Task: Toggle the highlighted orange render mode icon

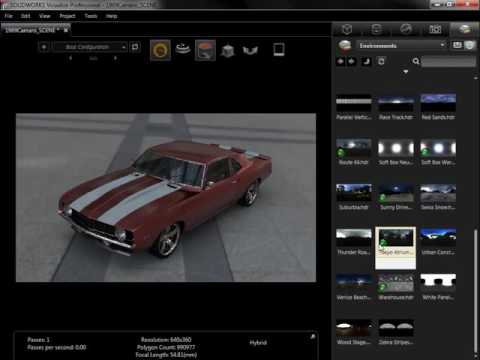Action: (x=205, y=50)
